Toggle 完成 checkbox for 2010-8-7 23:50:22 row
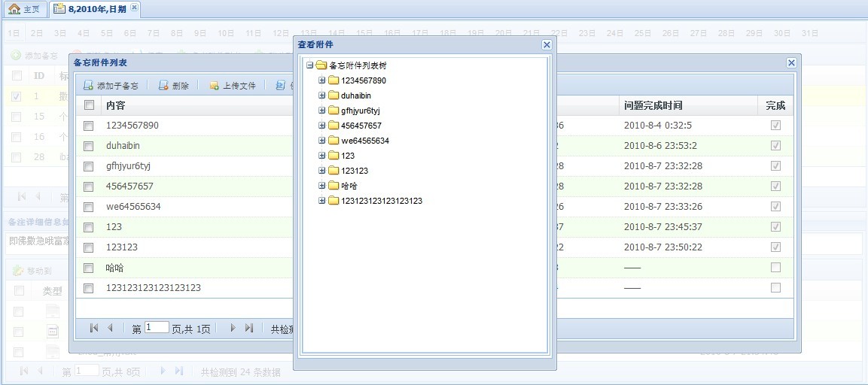Viewport: 868px width, 385px height. tap(775, 247)
